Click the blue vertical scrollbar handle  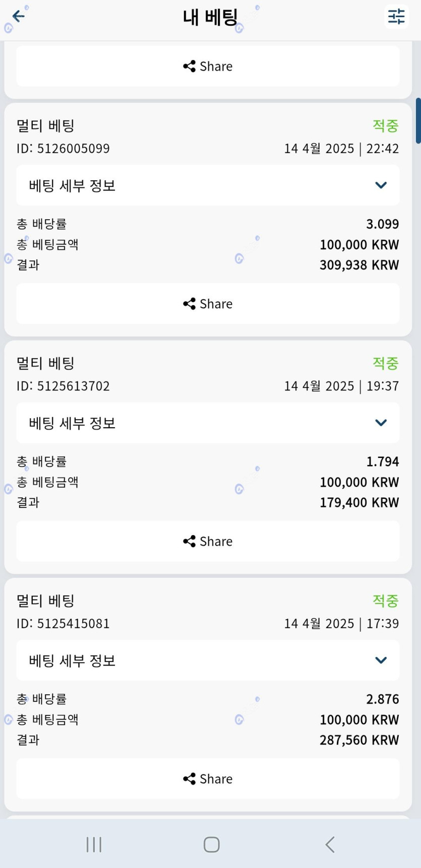pos(418,121)
